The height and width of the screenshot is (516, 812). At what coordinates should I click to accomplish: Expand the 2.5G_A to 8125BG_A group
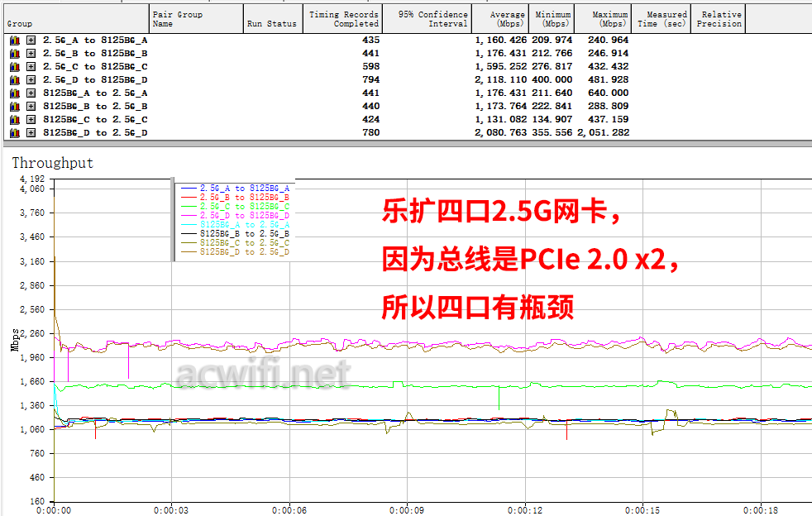click(31, 40)
